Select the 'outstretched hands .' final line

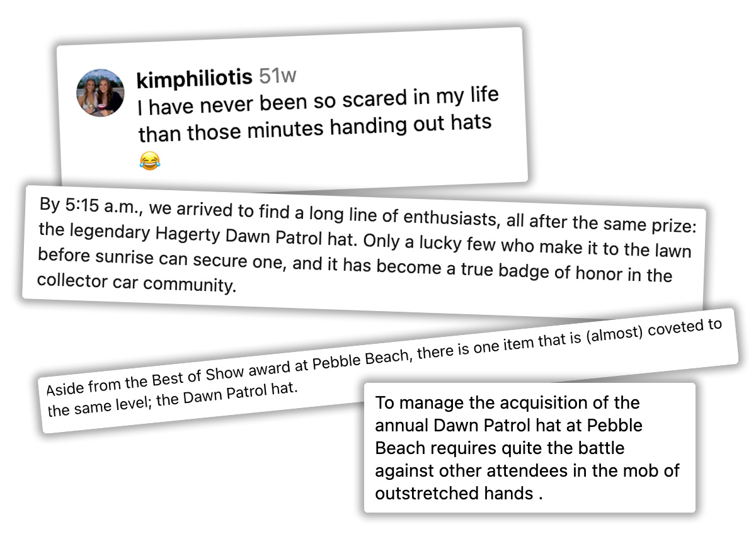(459, 493)
